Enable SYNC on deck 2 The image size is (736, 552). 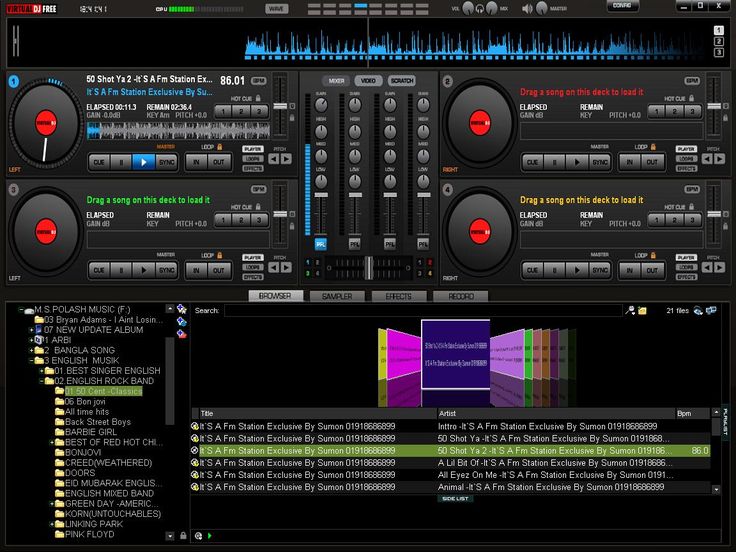pos(600,161)
